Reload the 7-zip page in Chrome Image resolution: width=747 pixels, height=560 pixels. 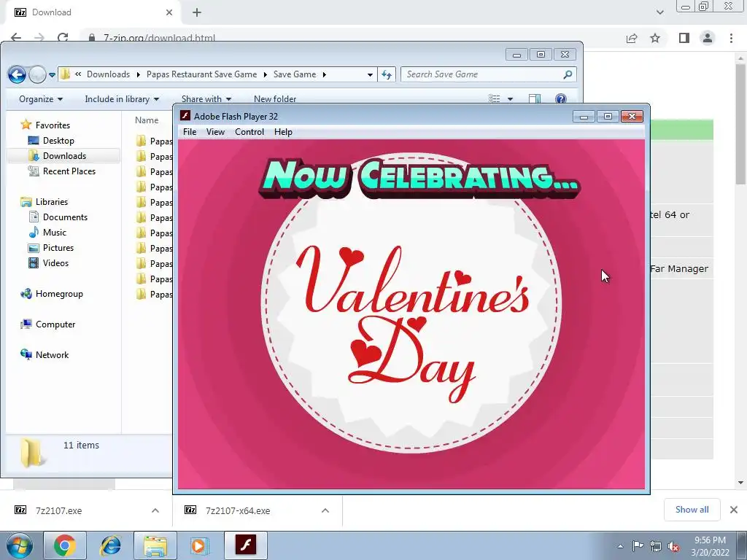tap(63, 37)
